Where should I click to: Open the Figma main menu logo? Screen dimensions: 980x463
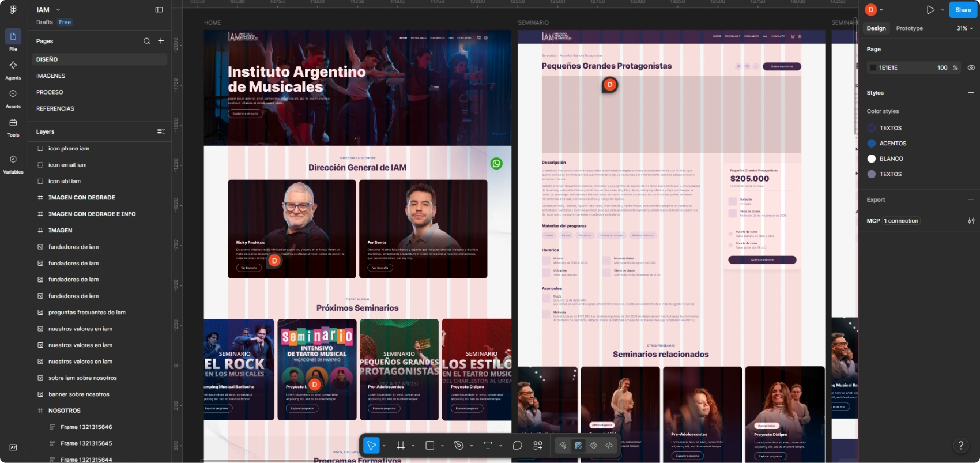point(13,10)
